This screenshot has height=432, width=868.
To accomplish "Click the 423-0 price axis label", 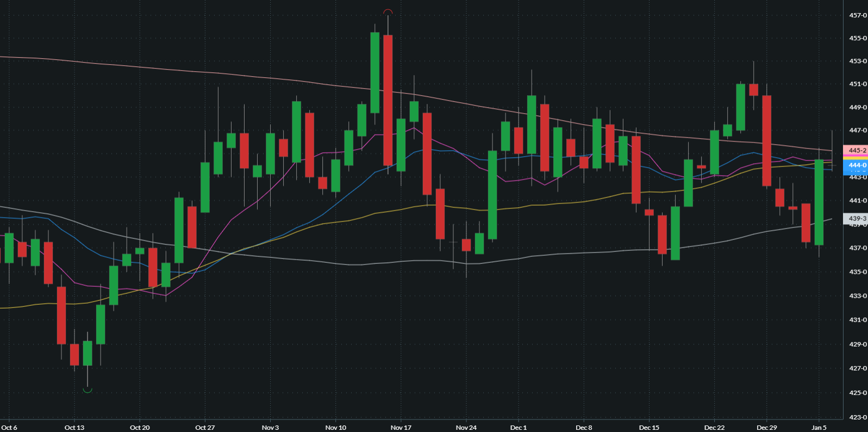I will [x=858, y=417].
